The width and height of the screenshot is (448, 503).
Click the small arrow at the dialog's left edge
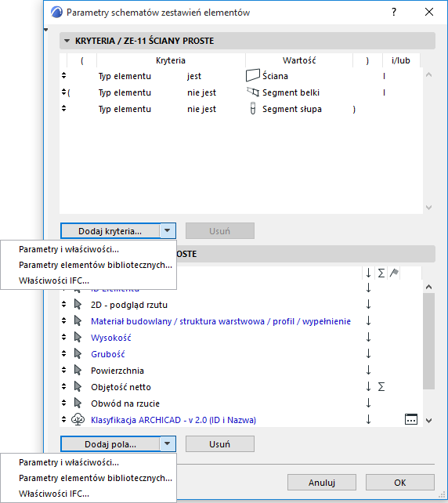click(x=46, y=30)
